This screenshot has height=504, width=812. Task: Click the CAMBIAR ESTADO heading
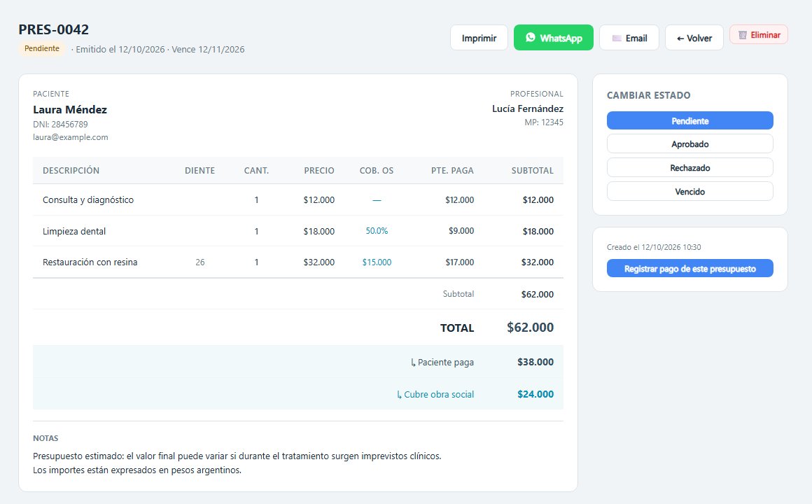tap(648, 95)
